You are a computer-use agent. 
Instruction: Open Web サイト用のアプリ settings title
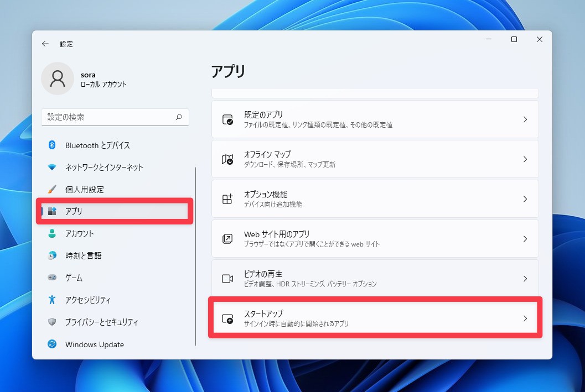tap(277, 234)
